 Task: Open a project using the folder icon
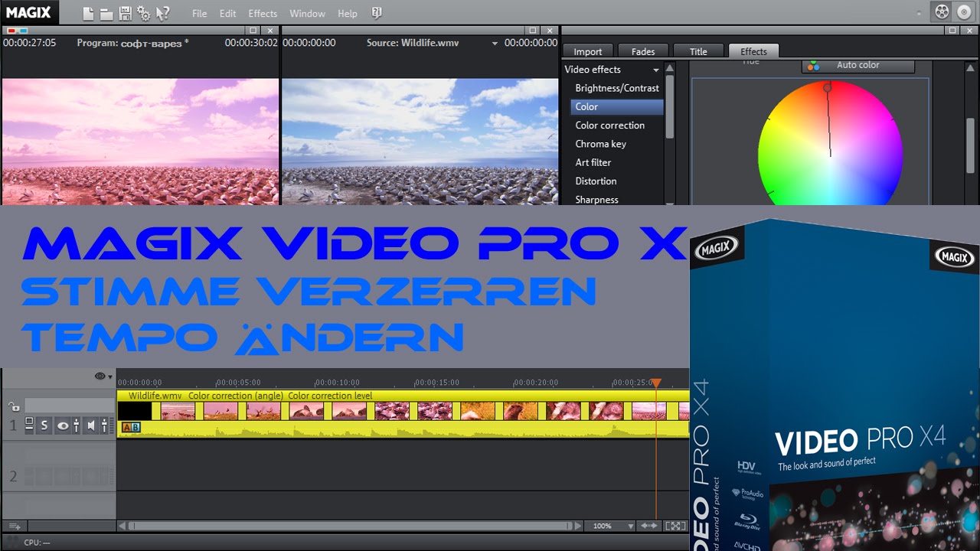106,14
